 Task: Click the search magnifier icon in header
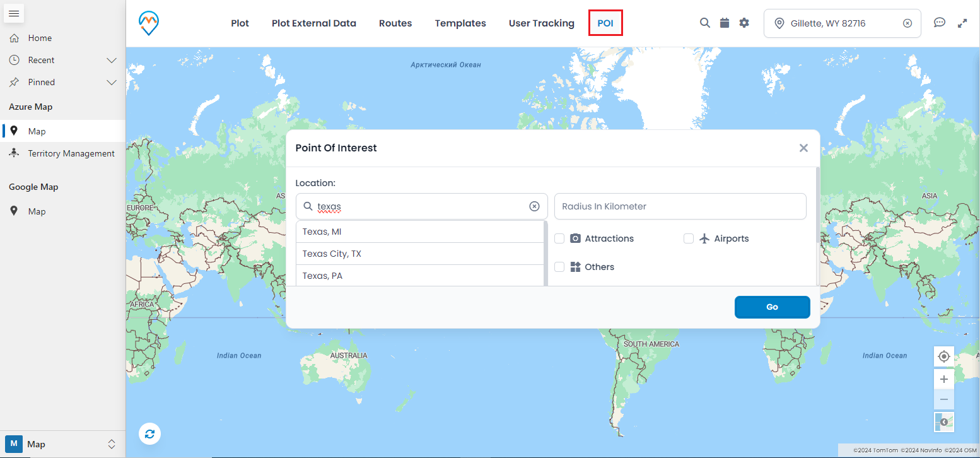pyautogui.click(x=705, y=23)
